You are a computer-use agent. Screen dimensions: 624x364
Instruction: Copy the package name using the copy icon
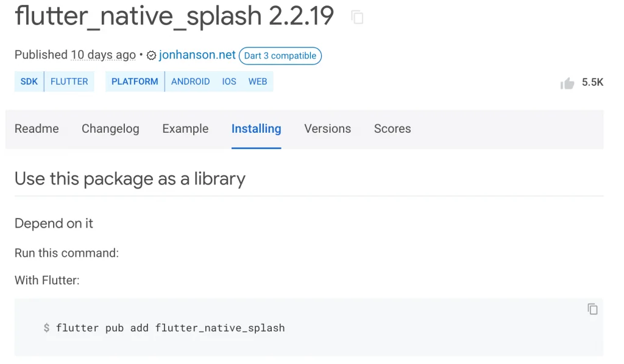click(x=356, y=16)
